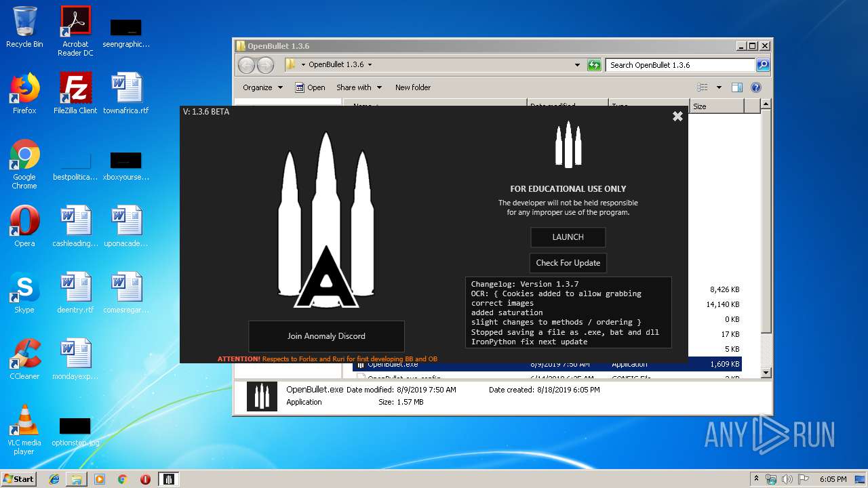
Task: Open Firefox desktop shortcut
Action: click(x=24, y=94)
